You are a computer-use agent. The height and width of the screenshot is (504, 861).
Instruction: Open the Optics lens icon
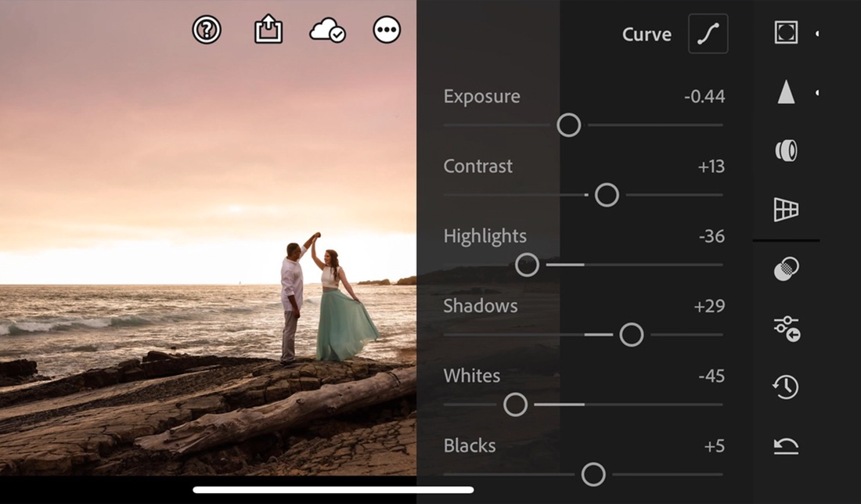(x=786, y=150)
